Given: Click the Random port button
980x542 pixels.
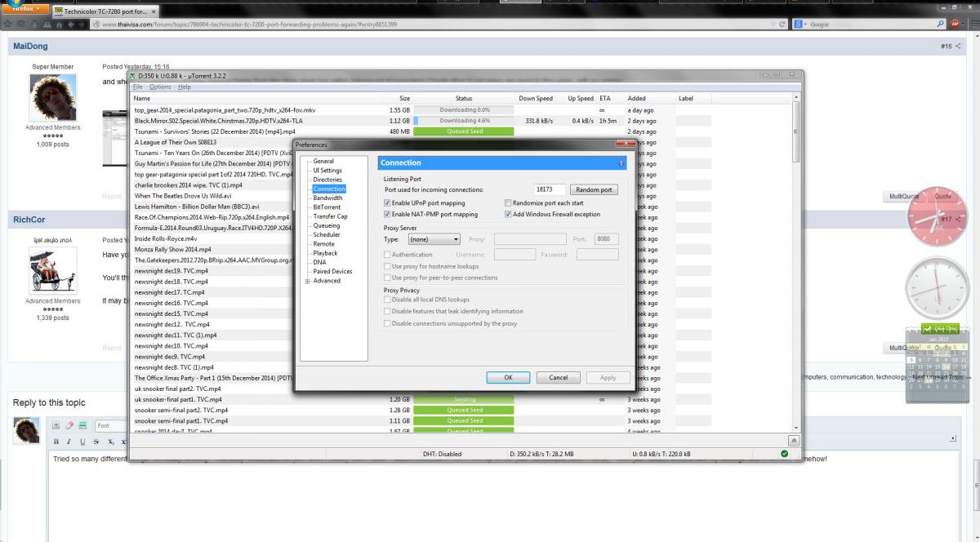Looking at the screenshot, I should pyautogui.click(x=594, y=189).
